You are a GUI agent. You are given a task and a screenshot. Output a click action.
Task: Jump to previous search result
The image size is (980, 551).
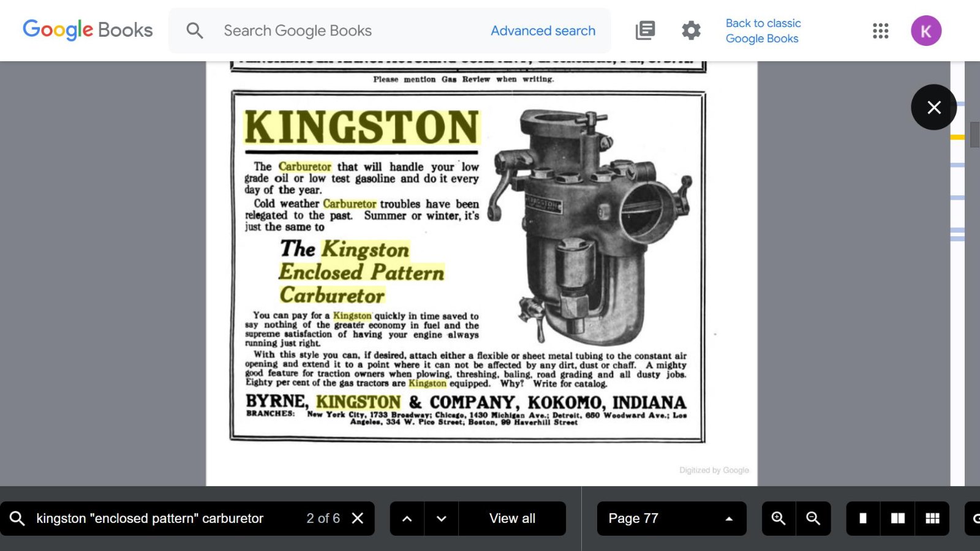[x=407, y=519]
